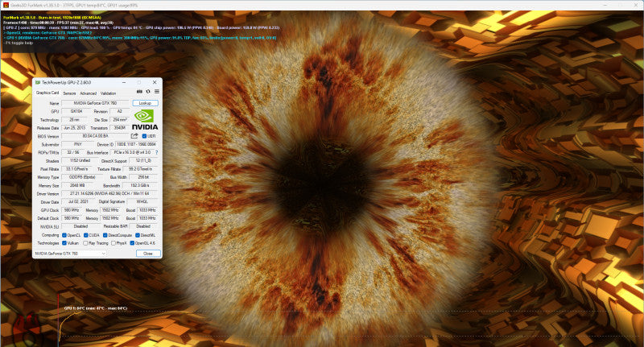Click the FurMark GPU temperature graph label
The height and width of the screenshot is (347, 644).
(96, 308)
